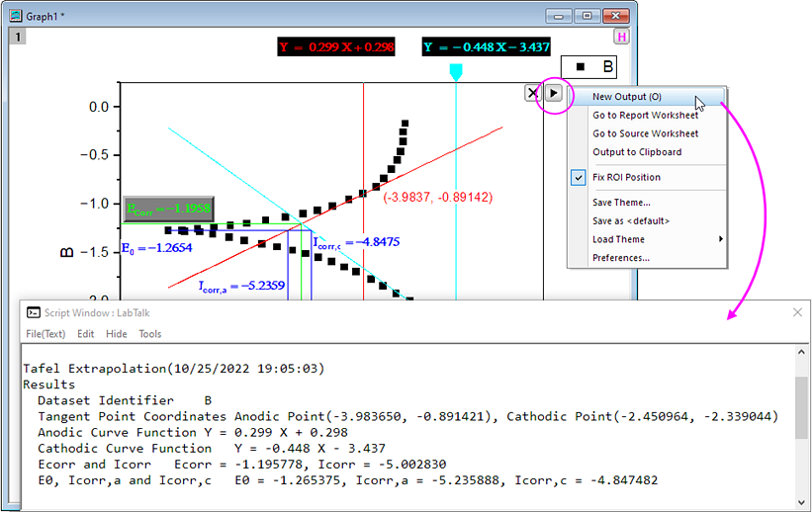The width and height of the screenshot is (812, 512).
Task: Click the layer 1 icon in Graph1
Action: point(19,37)
